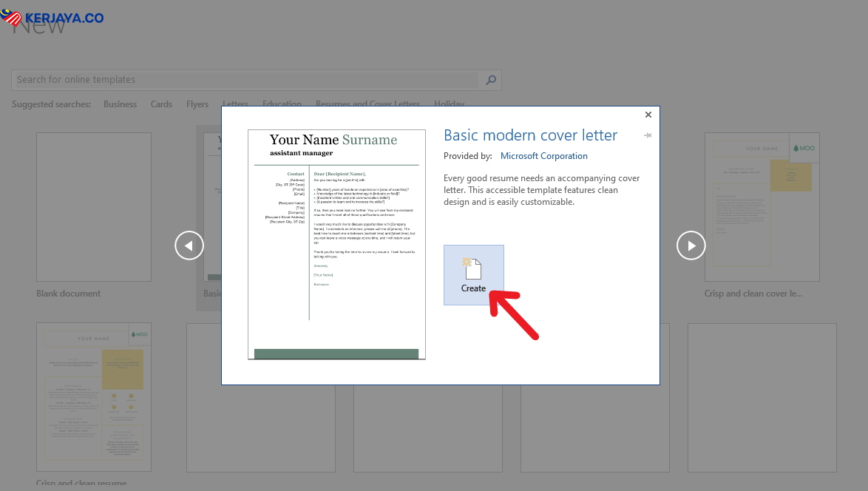The image size is (868, 491).
Task: Open the Crisp and clean cover letter thumbnail
Action: [762, 207]
